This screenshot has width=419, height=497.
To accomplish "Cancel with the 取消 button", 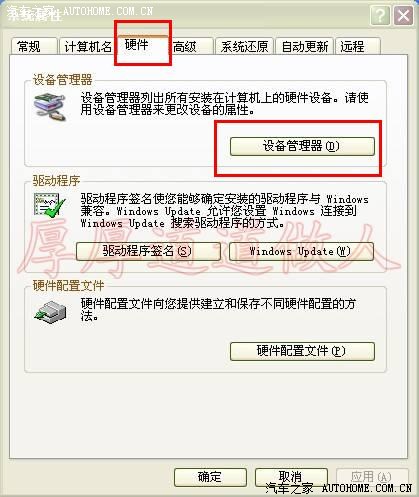I will coord(291,477).
